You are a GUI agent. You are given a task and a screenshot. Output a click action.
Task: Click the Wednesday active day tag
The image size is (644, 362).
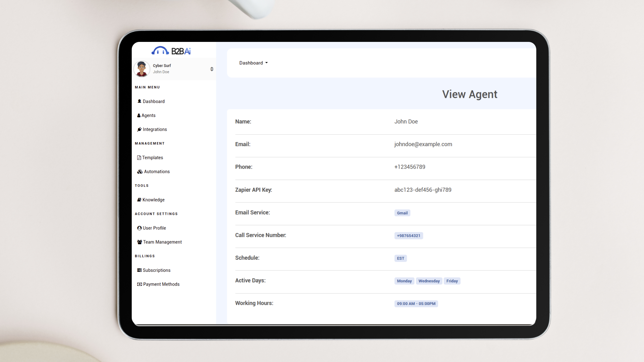pos(429,281)
